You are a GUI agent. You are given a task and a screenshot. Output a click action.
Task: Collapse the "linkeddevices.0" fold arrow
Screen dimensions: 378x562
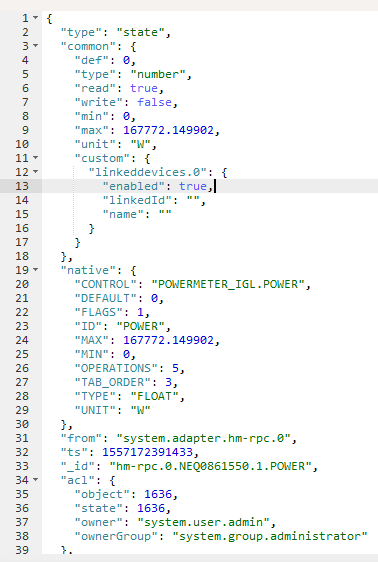(35, 171)
